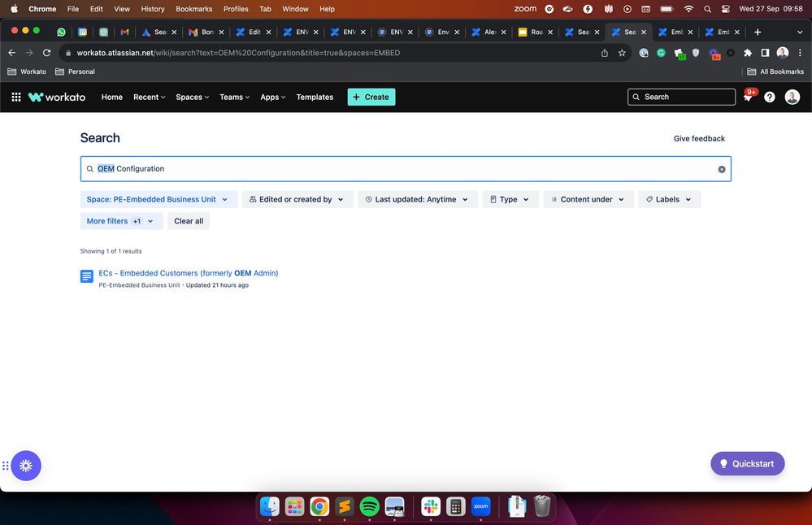The height and width of the screenshot is (525, 812).
Task: Click the OEM Configuration search field
Action: [406, 169]
